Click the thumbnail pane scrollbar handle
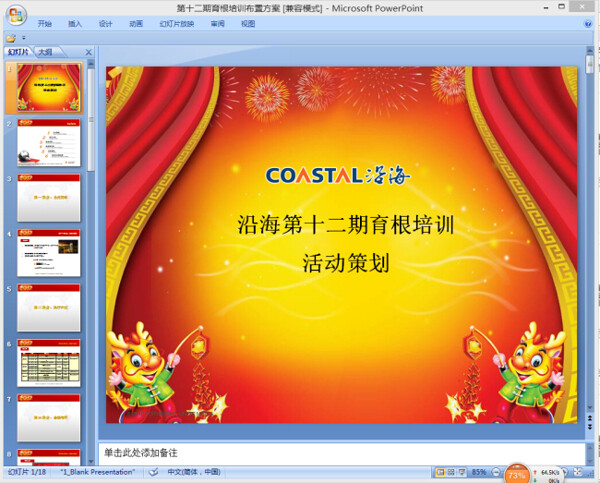600x483 pixels. [x=91, y=119]
